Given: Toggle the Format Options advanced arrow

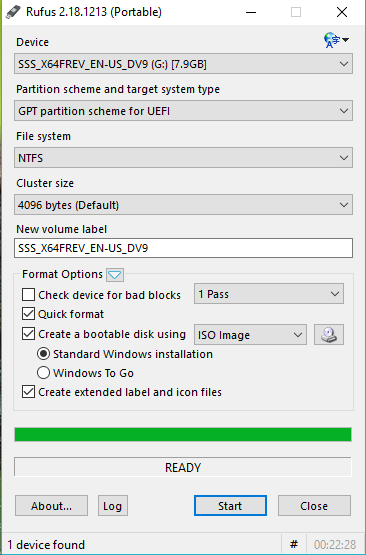Looking at the screenshot, I should pos(115,275).
